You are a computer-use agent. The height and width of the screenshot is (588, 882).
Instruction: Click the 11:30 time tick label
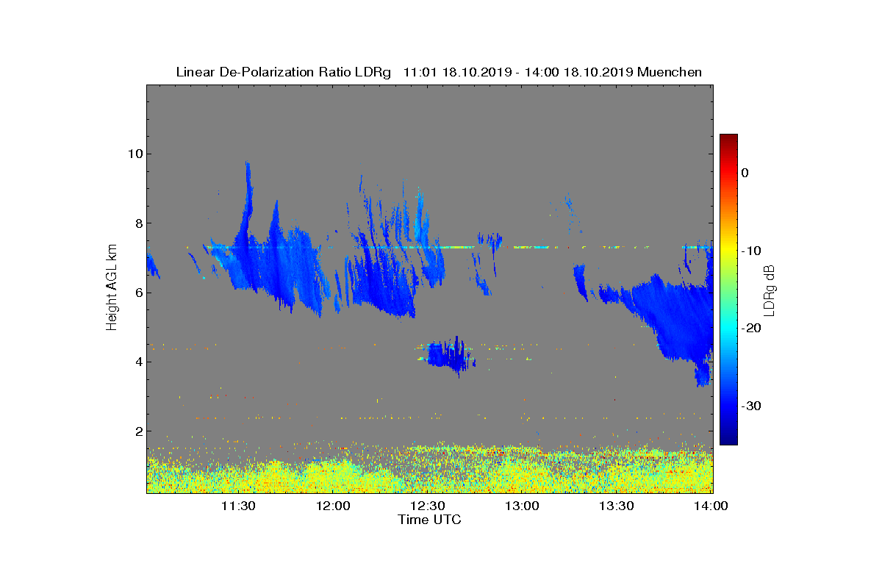click(238, 506)
